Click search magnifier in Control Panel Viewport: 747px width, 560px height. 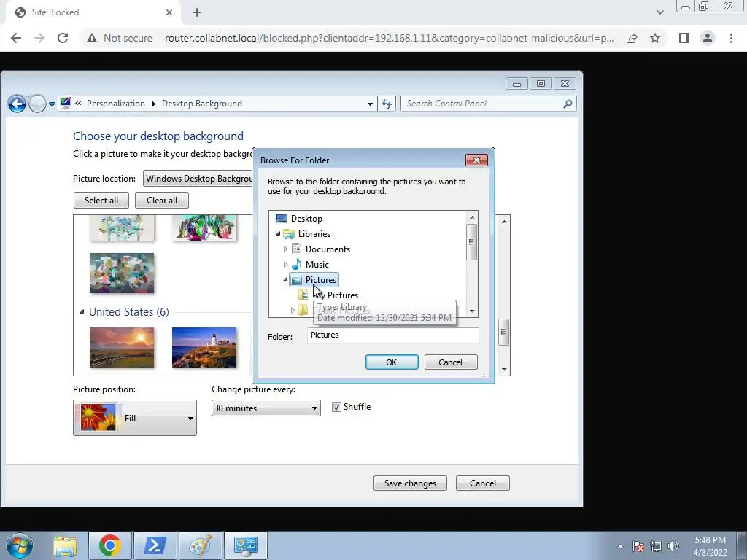568,104
